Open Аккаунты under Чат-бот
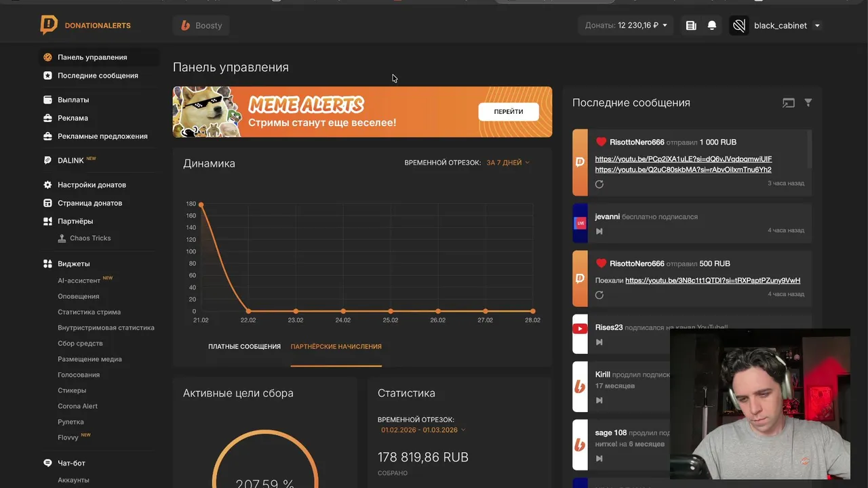868x488 pixels. (73, 480)
